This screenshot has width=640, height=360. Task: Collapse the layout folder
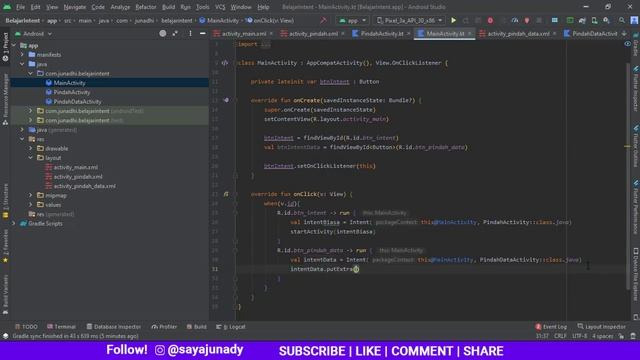(x=31, y=158)
